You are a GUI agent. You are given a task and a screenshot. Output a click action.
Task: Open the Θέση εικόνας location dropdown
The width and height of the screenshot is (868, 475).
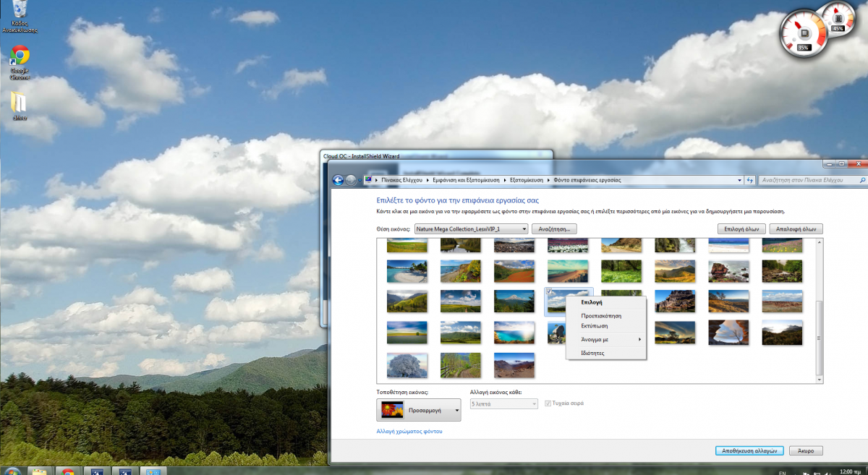(472, 228)
